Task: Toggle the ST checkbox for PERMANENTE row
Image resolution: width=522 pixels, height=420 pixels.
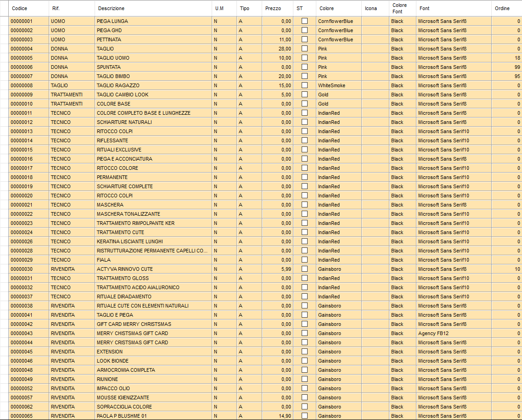Action: [304, 177]
